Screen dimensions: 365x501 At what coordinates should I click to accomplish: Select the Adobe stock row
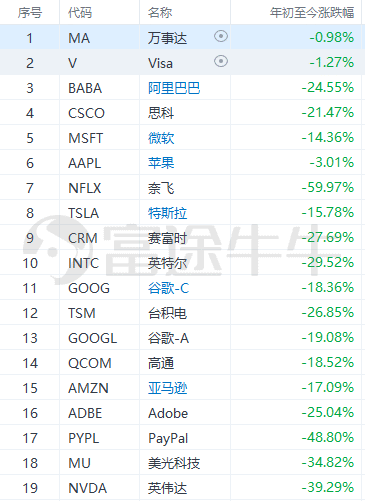(x=182, y=412)
